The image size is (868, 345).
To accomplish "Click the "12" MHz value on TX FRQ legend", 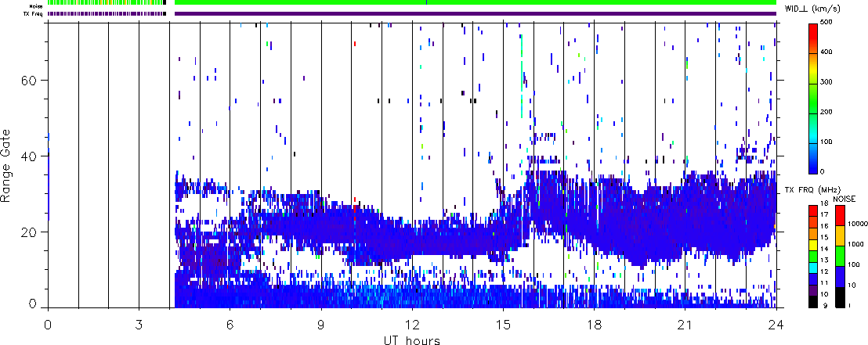I will tap(824, 271).
